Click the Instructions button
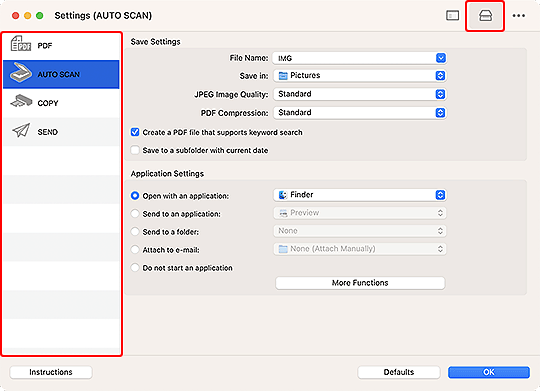The height and width of the screenshot is (391, 540). click(51, 372)
